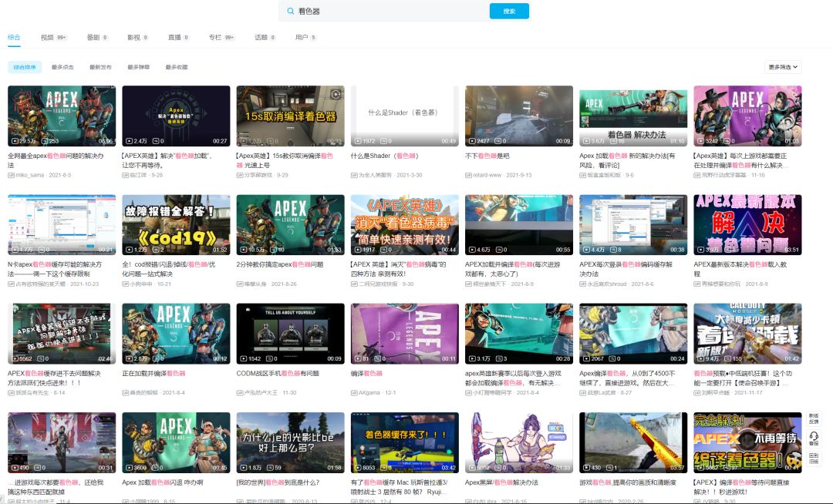The image size is (833, 504).
Task: Open uploader miko_sama's profile
Action: tap(32, 174)
